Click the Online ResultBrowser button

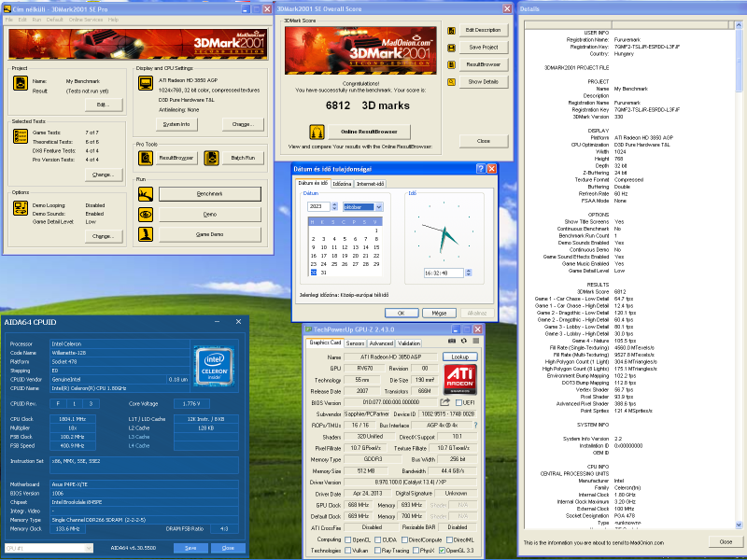[x=369, y=132]
